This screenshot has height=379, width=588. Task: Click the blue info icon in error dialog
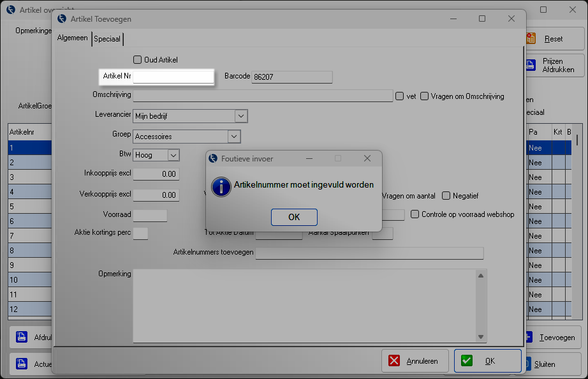221,186
